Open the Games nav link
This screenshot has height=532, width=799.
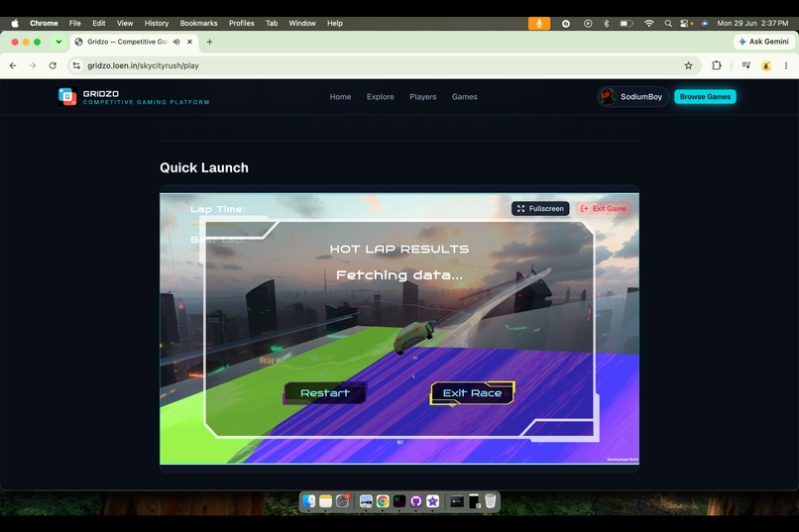point(465,97)
